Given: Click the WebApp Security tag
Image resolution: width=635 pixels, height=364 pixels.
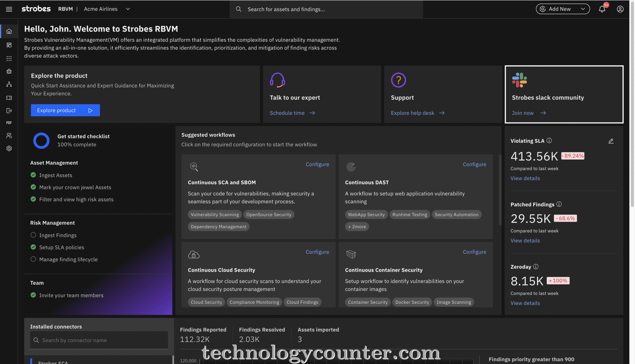Looking at the screenshot, I should coord(366,214).
